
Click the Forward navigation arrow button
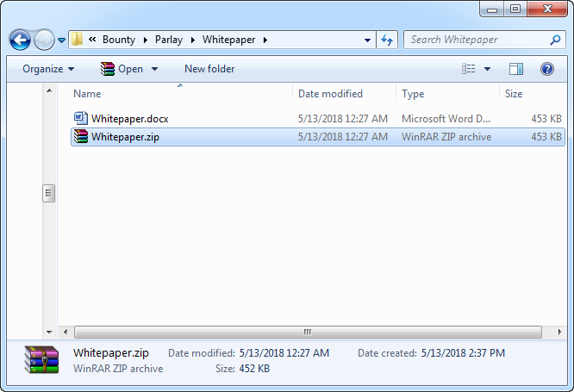pyautogui.click(x=44, y=40)
